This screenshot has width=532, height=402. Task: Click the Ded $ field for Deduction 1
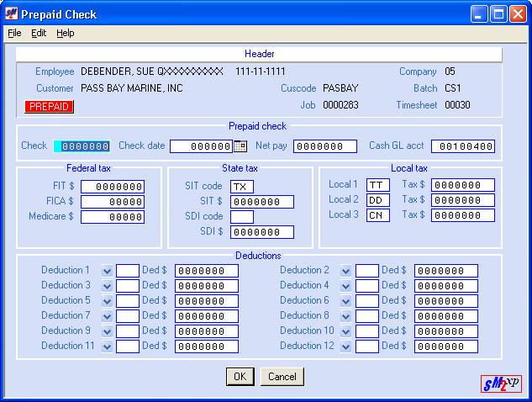pyautogui.click(x=207, y=271)
